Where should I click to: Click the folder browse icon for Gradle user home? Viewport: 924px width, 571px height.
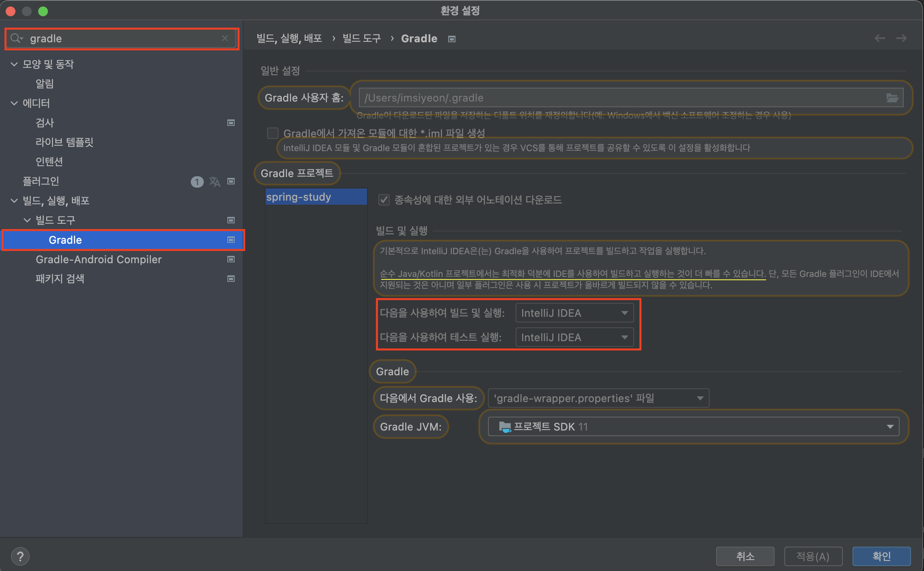(x=892, y=98)
